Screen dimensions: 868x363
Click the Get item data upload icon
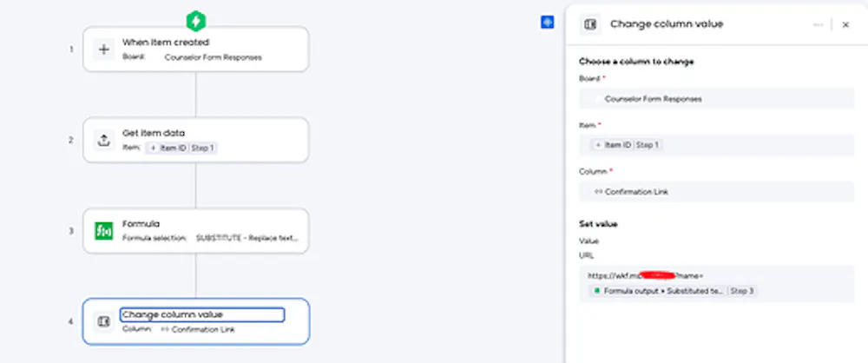point(104,140)
